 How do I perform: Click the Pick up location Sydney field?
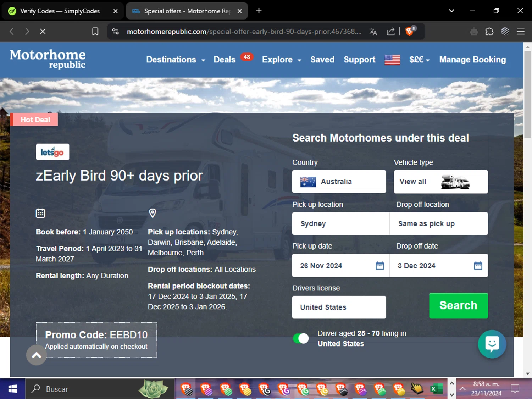point(340,224)
